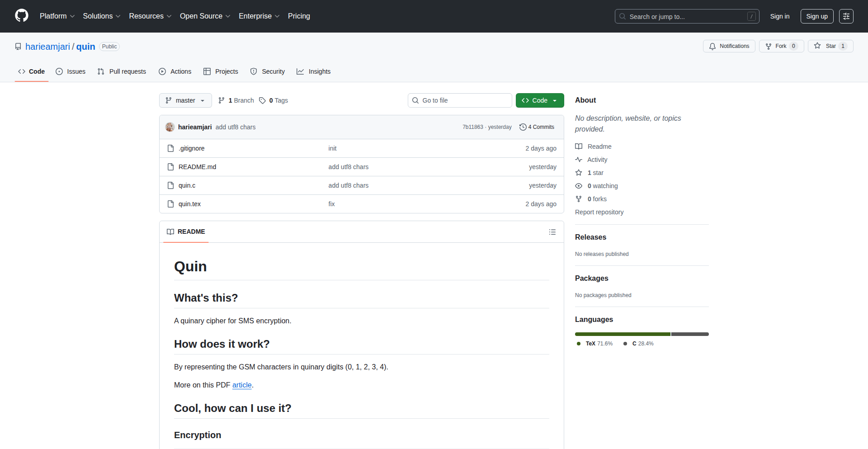Open the Insights tab
Screen dimensions: 868x449
(313, 71)
